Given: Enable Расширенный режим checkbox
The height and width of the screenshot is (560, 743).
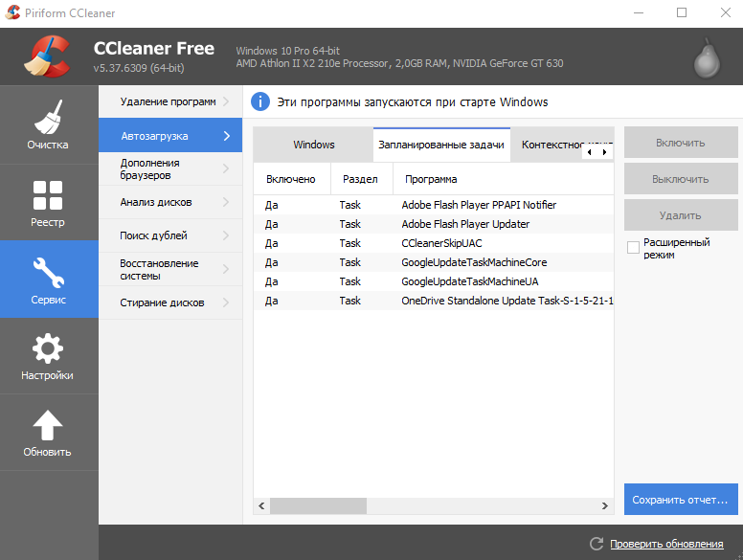Looking at the screenshot, I should click(633, 247).
